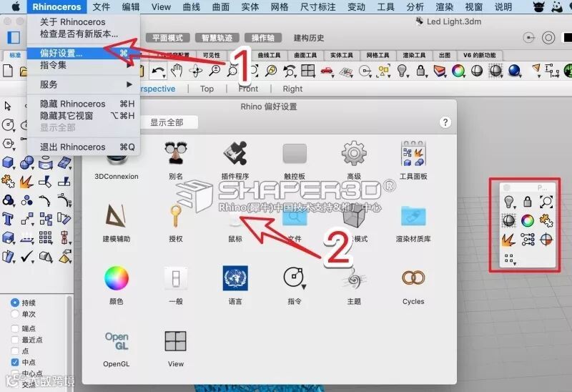Expand the light bulb dropdown in floating palette
This screenshot has width=572, height=392.
[514, 207]
